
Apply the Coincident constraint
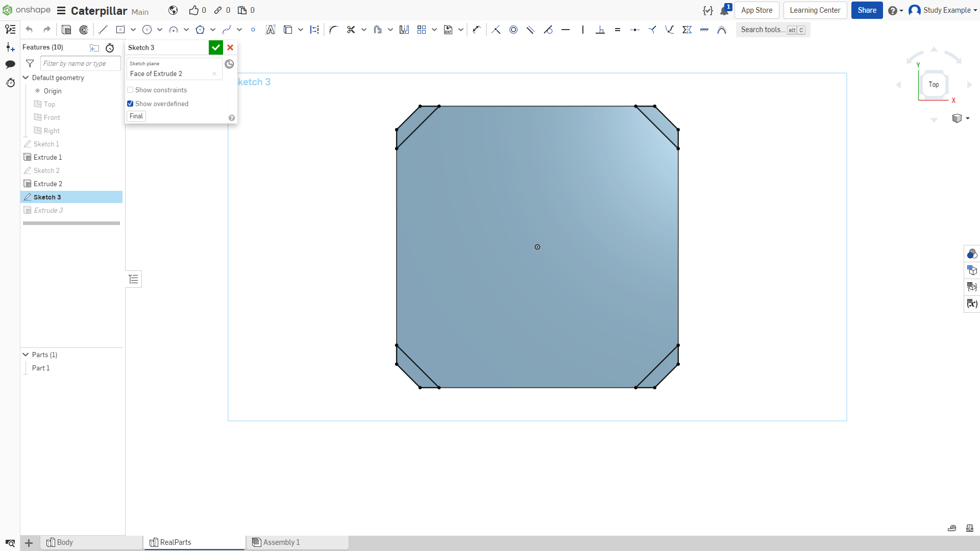coord(496,30)
